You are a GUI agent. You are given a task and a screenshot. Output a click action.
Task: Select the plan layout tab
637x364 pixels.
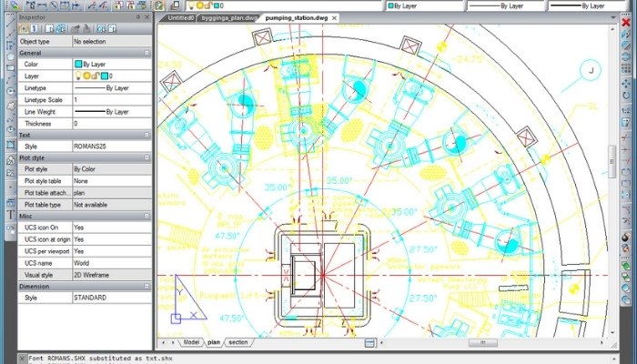214,342
